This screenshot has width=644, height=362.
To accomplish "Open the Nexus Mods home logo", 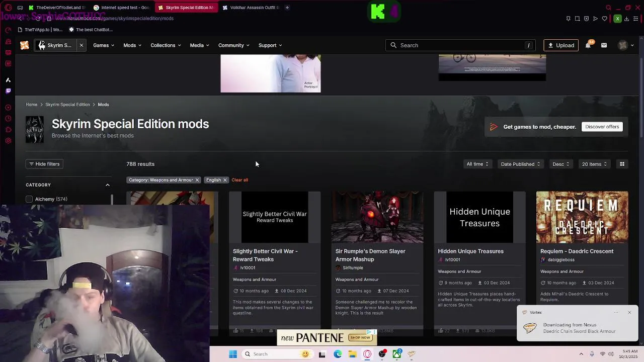I will [x=24, y=45].
